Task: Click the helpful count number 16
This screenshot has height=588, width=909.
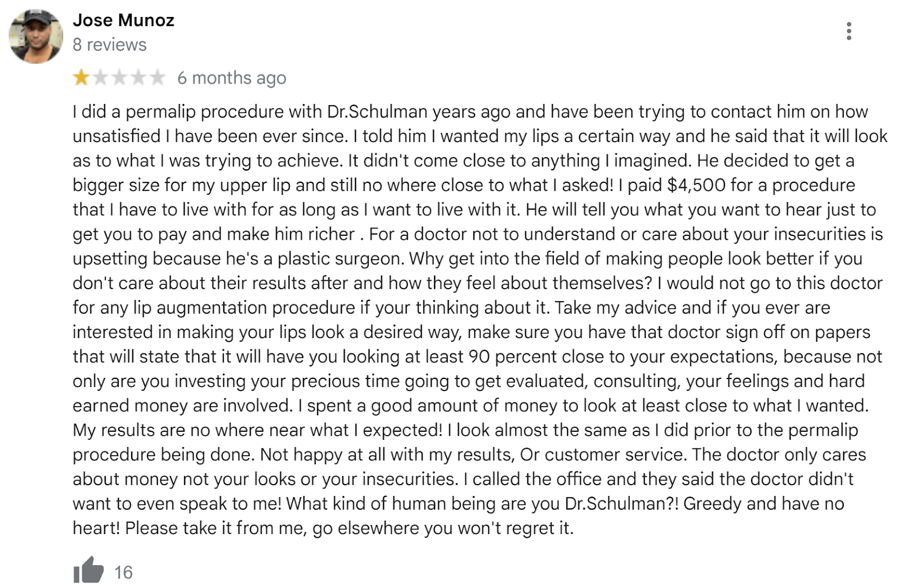Action: pos(123,572)
